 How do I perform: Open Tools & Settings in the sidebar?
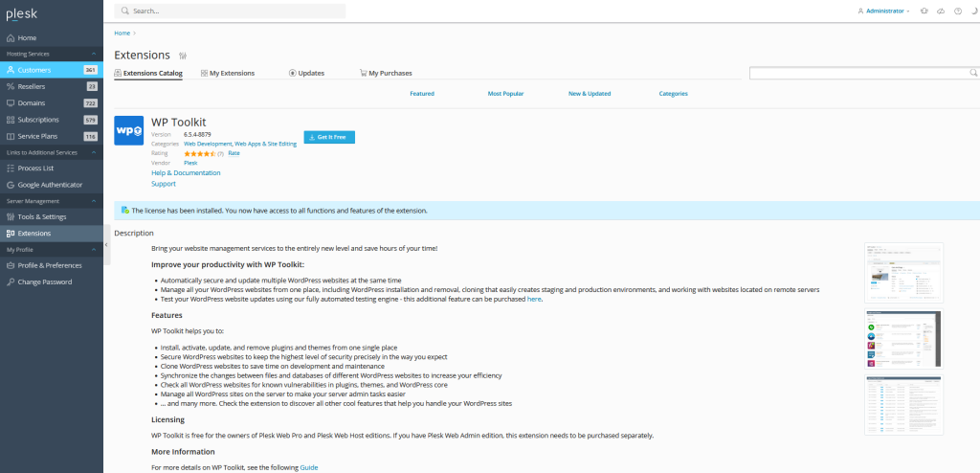(41, 217)
